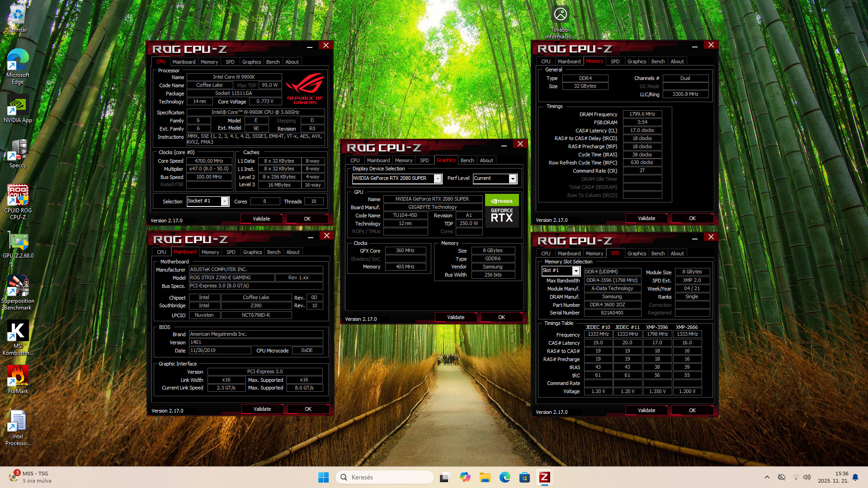The height and width of the screenshot is (488, 868).
Task: Click the volume icon in system tray
Action: (807, 477)
